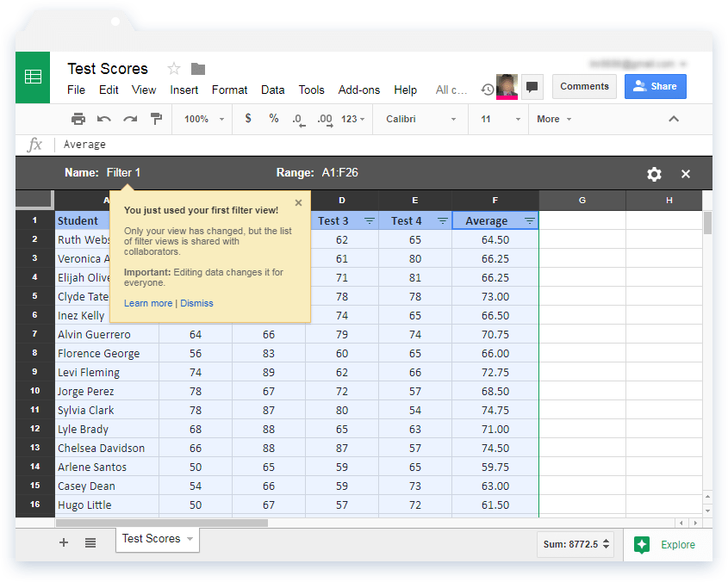This screenshot has width=728, height=582.
Task: Increase decimal places
Action: pyautogui.click(x=325, y=120)
